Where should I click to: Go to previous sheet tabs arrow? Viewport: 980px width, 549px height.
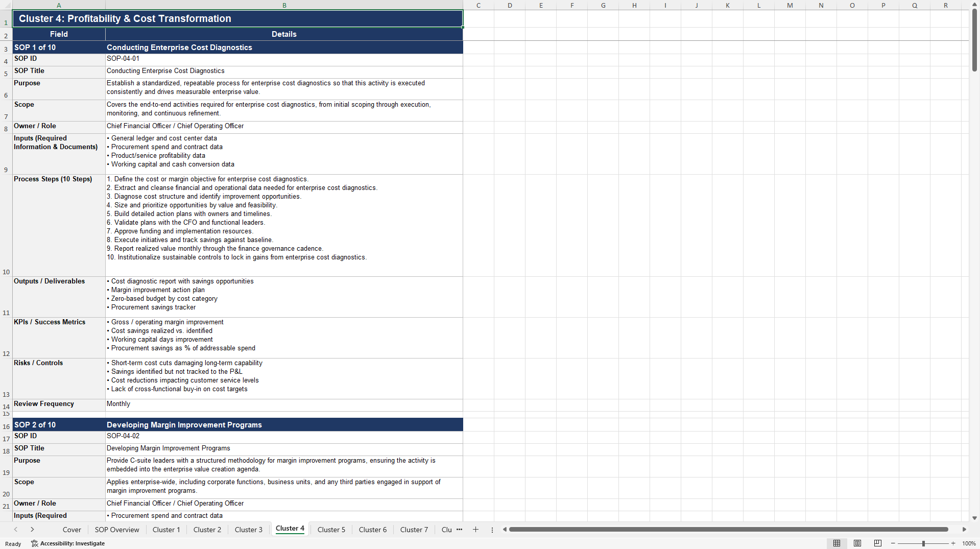click(x=16, y=530)
